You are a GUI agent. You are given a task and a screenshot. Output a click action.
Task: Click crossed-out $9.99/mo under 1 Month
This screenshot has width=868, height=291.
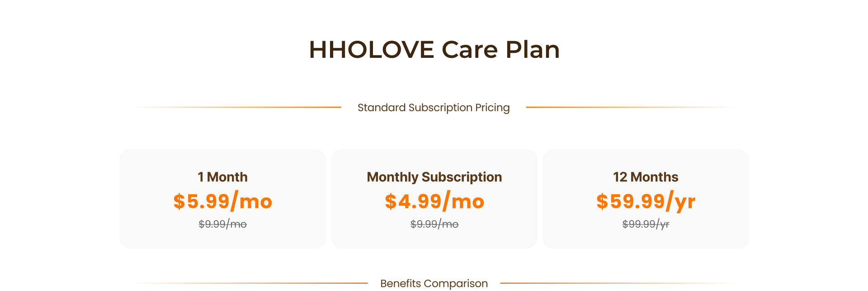pyautogui.click(x=222, y=224)
